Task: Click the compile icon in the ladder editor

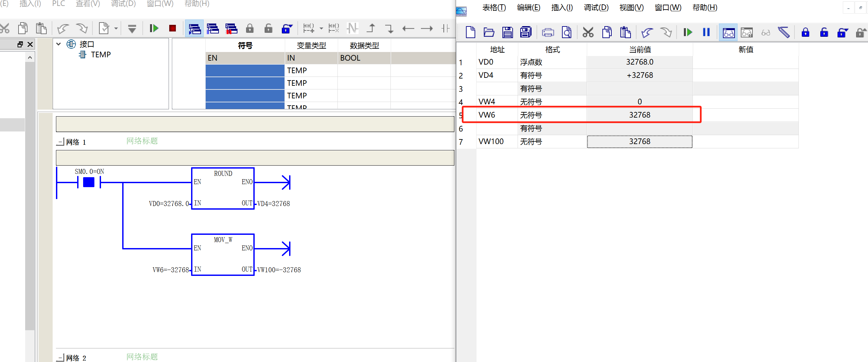Action: point(104,28)
